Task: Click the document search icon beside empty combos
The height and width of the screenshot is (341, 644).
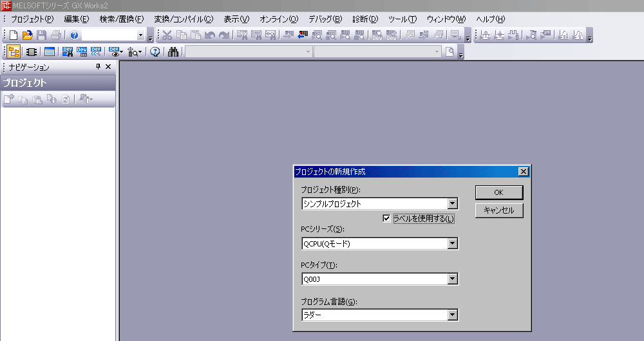Action: pos(450,51)
